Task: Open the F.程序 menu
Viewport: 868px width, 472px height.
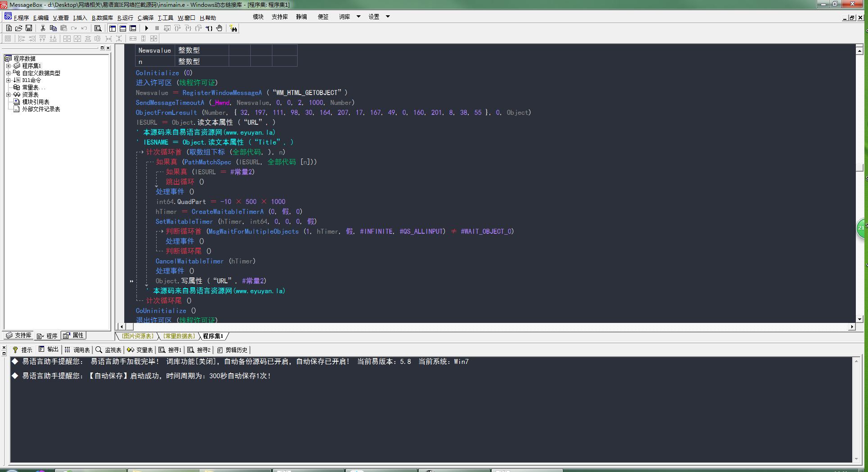Action: click(21, 18)
